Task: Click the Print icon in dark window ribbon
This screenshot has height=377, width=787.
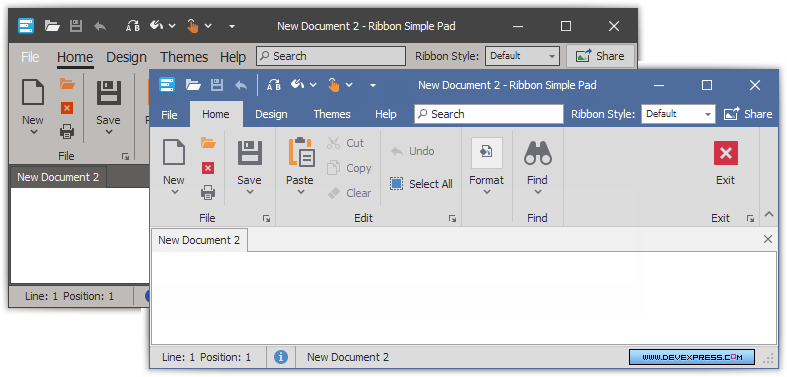Action: pos(67,132)
